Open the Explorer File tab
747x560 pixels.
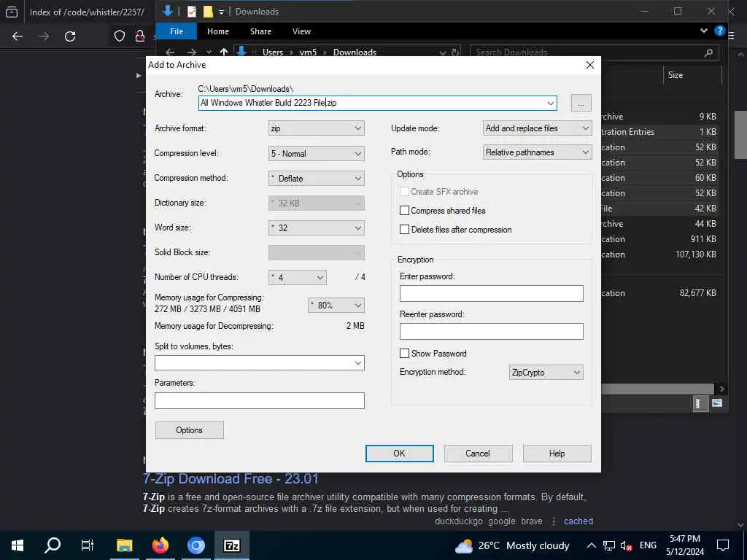coord(177,31)
